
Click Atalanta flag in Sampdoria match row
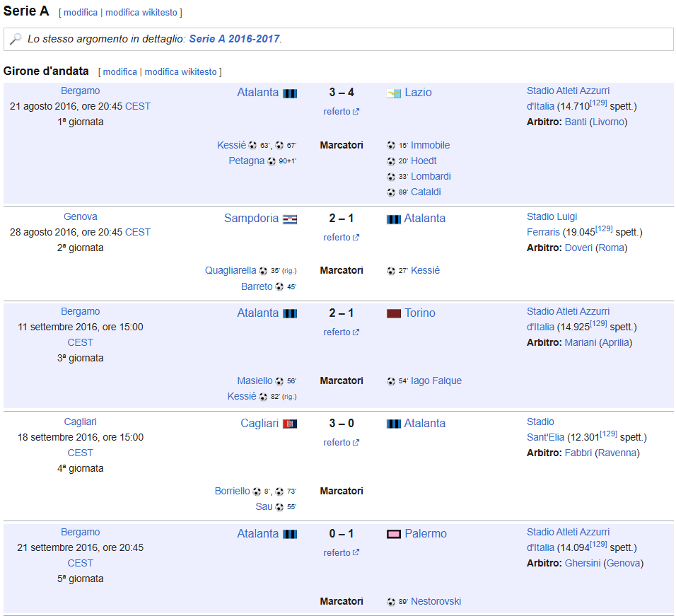pos(394,219)
